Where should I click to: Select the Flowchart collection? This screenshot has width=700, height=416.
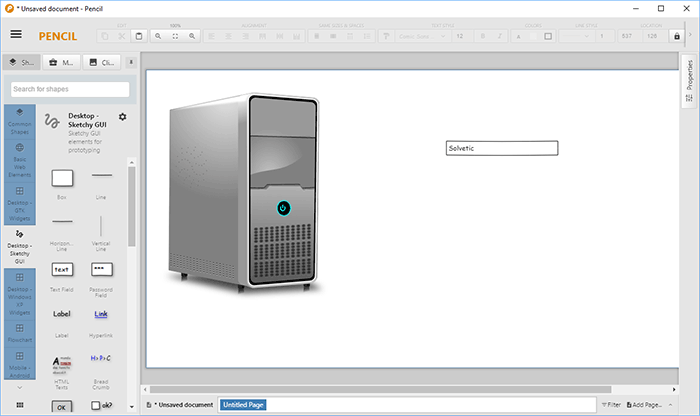[20, 334]
